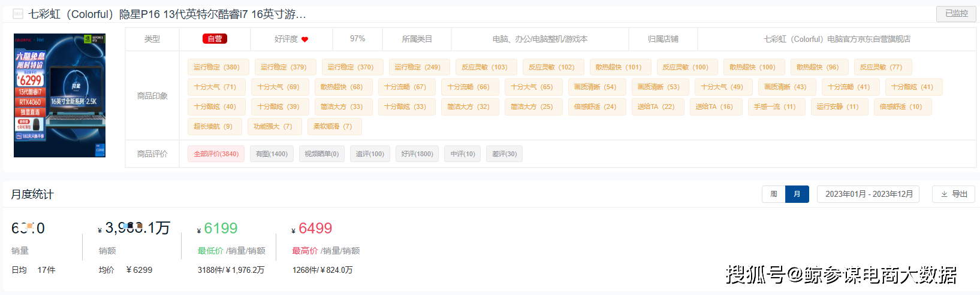The image size is (980, 295).
Task: Select the 好评(1800) review filter
Action: point(417,154)
